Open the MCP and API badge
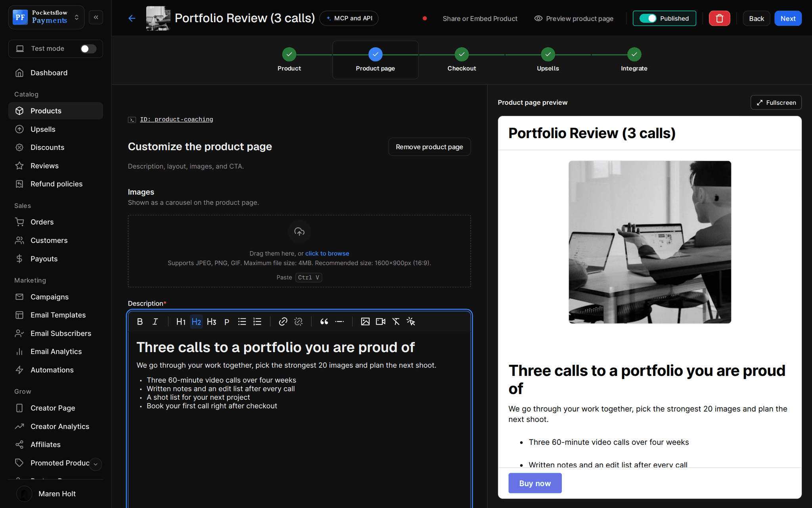The image size is (812, 508). (x=349, y=18)
